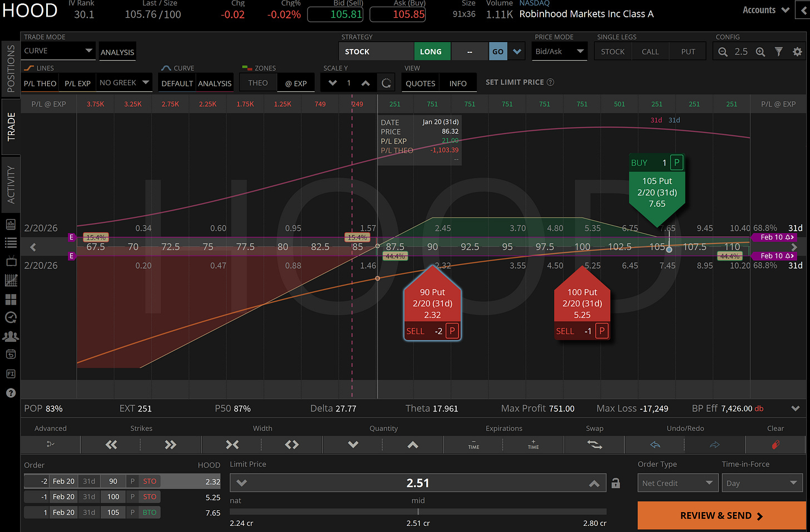Decrease order quantity
The image size is (810, 532).
coord(353,444)
